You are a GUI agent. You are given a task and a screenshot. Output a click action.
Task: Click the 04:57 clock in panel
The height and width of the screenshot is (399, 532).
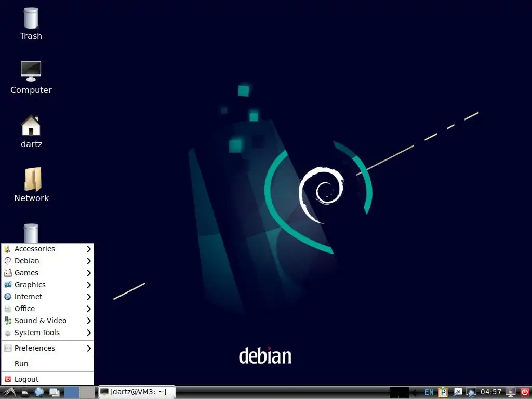490,392
